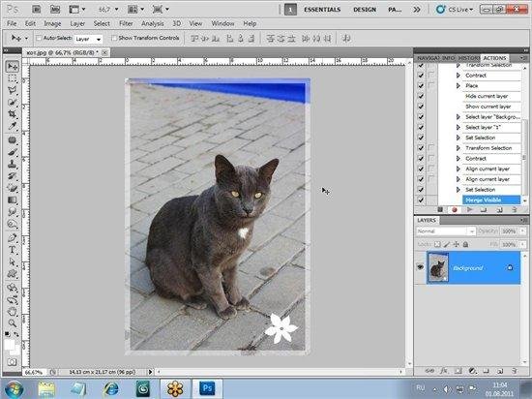Enable the Auto-Select checkbox

(x=39, y=38)
